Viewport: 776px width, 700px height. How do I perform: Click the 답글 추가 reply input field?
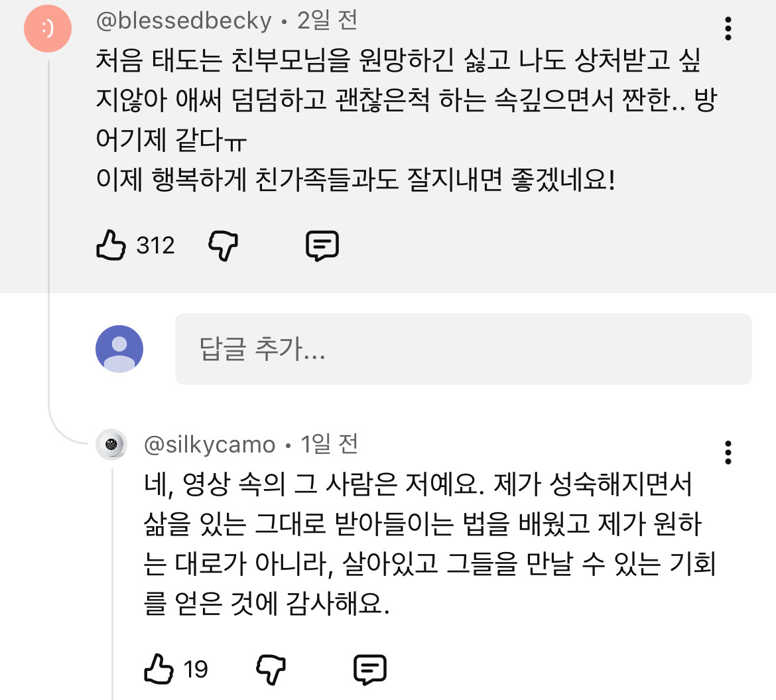click(x=464, y=349)
